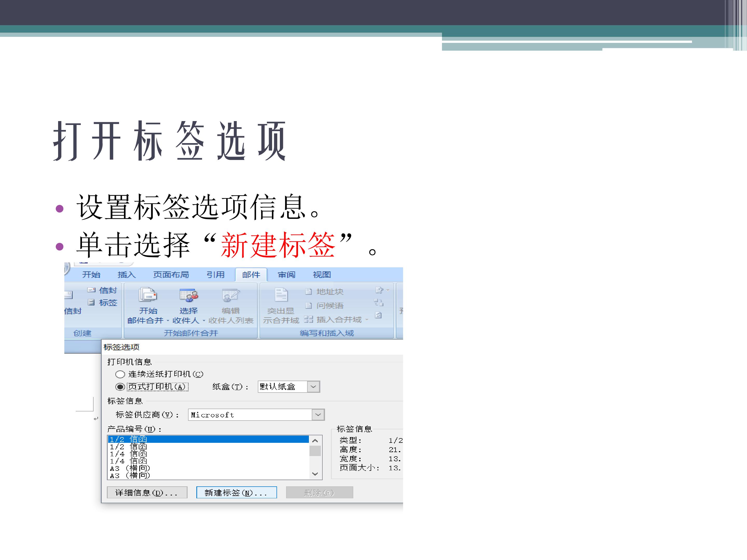Open the 纸盒 默认纸盒 dropdown
The width and height of the screenshot is (747, 560).
pos(313,387)
